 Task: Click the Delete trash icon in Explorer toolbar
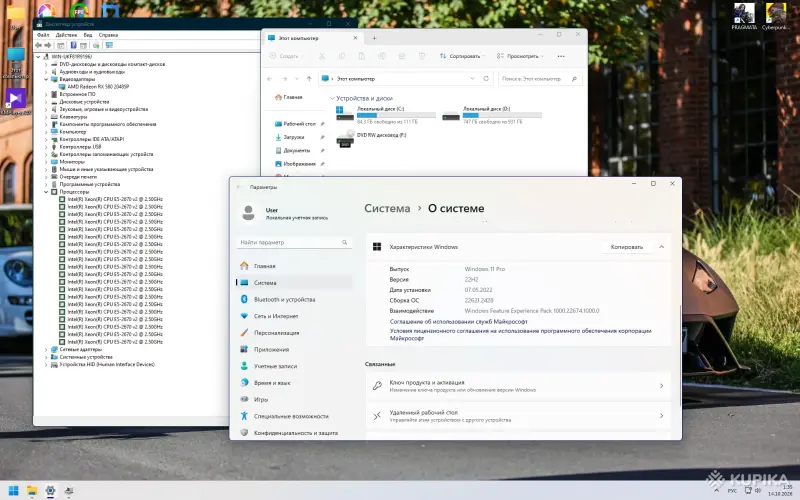coord(422,56)
